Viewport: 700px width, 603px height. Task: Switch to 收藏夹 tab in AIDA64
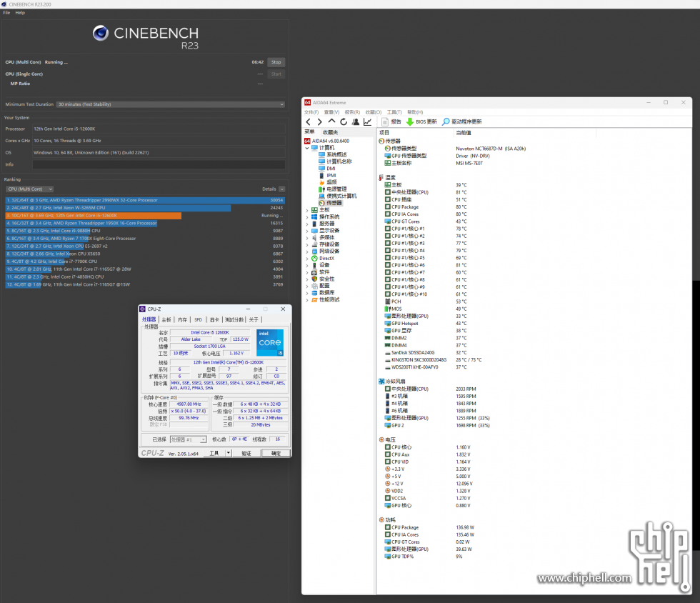pyautogui.click(x=330, y=132)
